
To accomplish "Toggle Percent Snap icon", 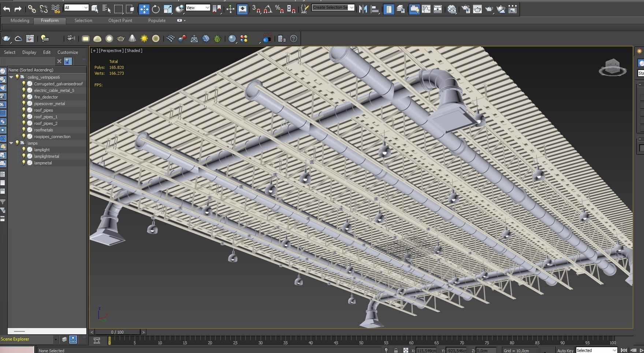I will coord(280,9).
